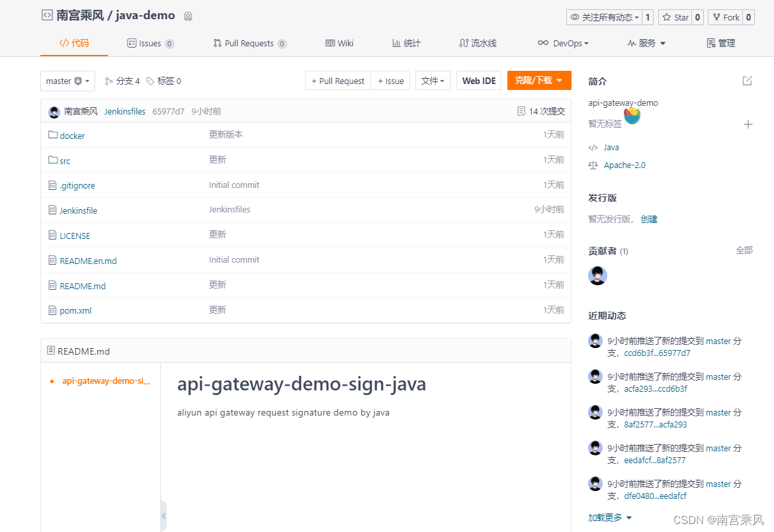Expand the 服务 menu

(x=646, y=44)
